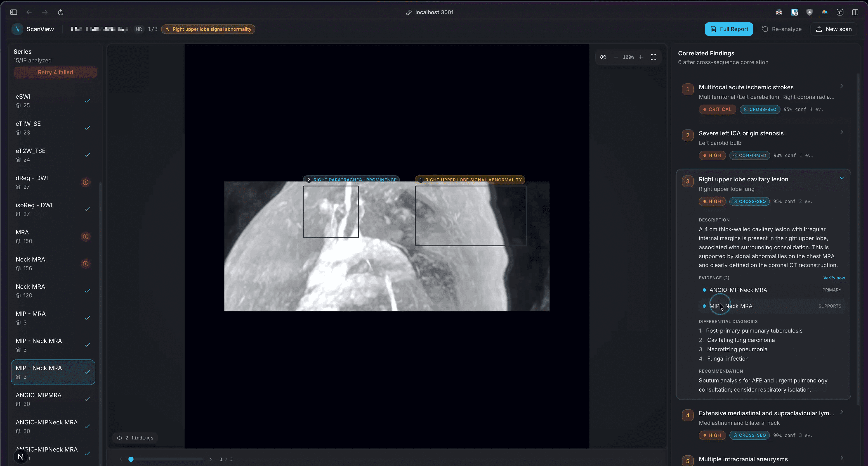Select the Right Paratracheal Prominence annotation label

pos(351,180)
